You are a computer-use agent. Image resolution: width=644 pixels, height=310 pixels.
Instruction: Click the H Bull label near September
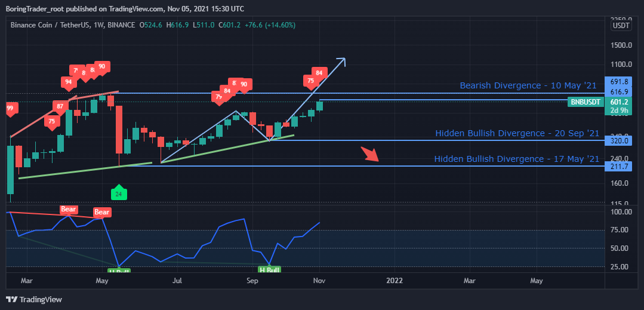coord(270,270)
